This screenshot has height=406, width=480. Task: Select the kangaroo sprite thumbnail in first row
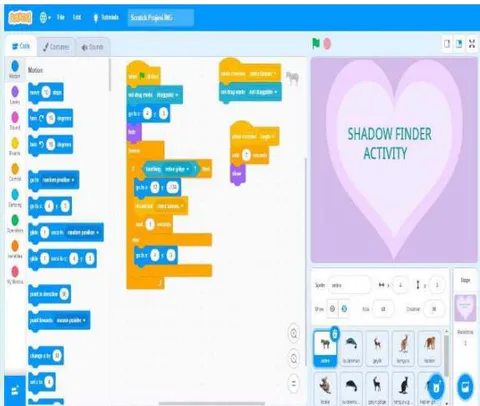click(403, 348)
